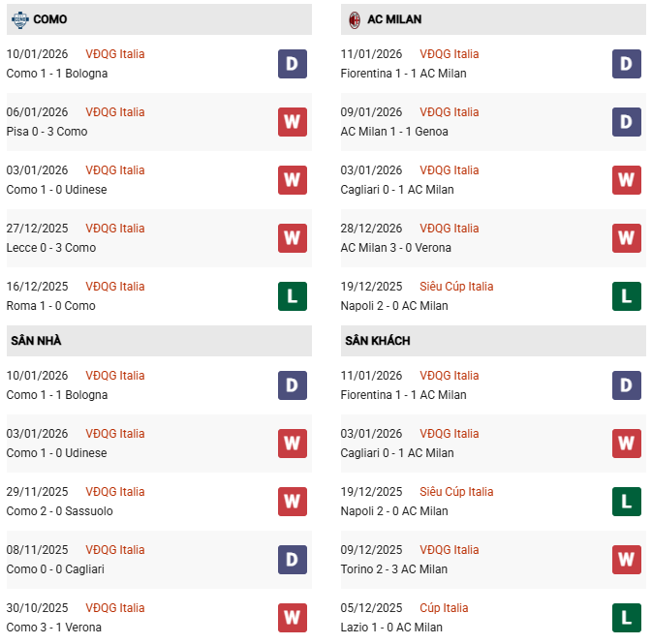Click W badge for Pisa 0 - 3 Como

click(292, 122)
